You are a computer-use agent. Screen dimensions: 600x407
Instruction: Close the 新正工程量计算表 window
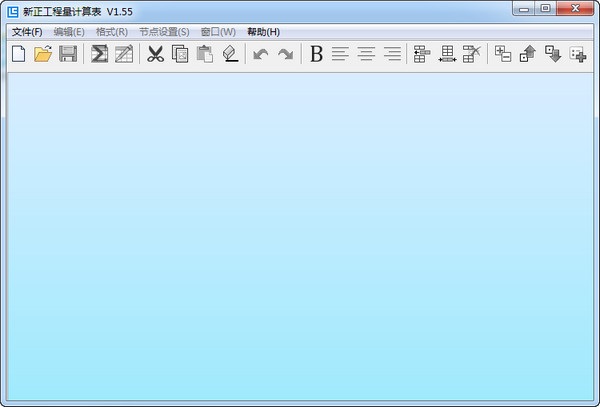pyautogui.click(x=575, y=9)
